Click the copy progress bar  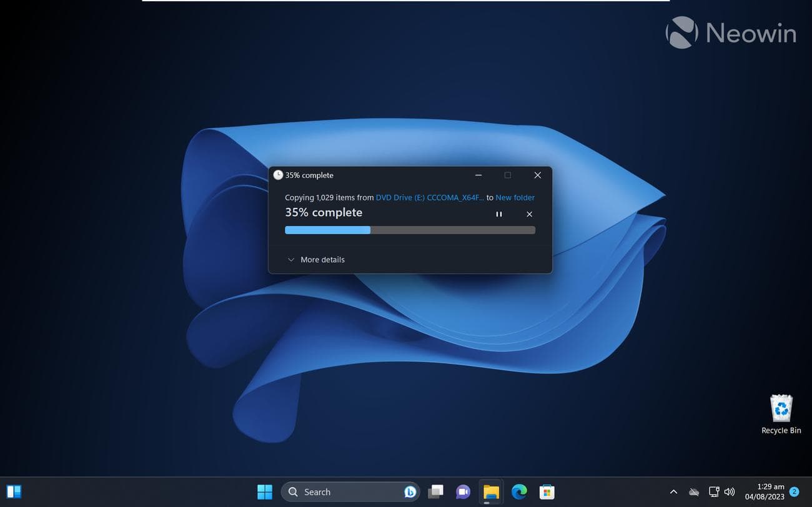click(409, 230)
